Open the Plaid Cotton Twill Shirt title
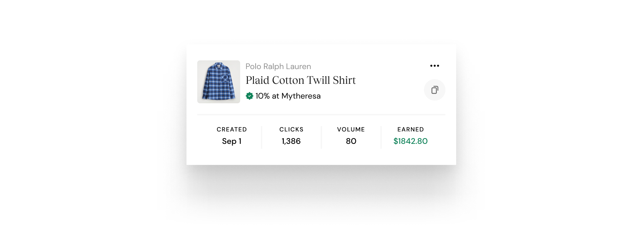This screenshot has height=226, width=644. (301, 80)
